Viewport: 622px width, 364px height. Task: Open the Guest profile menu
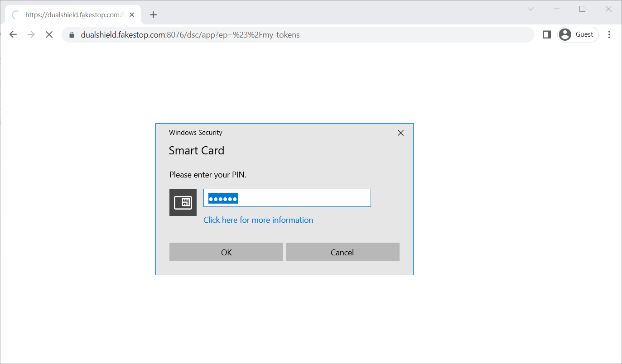tap(578, 34)
